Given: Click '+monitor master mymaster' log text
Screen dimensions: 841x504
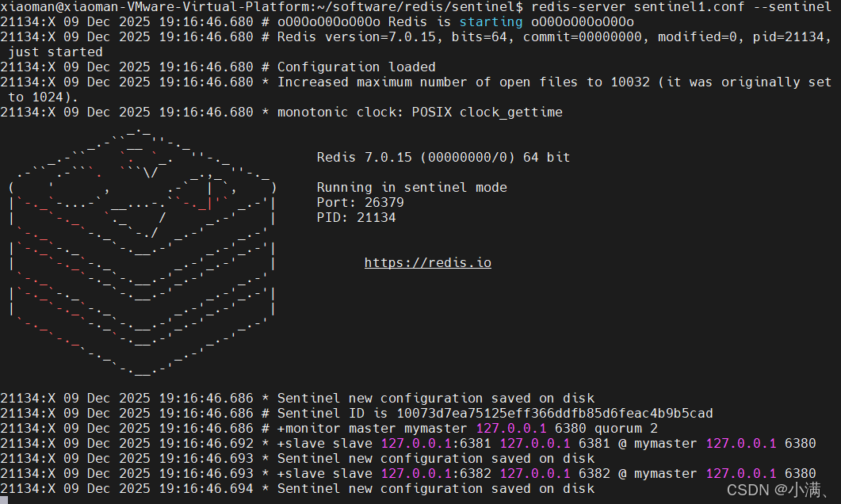Looking at the screenshot, I should (x=373, y=429).
